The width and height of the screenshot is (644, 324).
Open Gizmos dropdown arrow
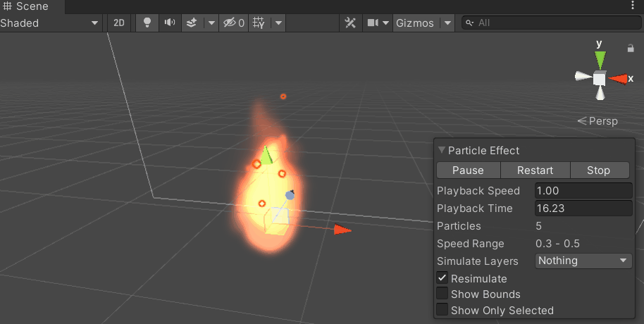coord(447,23)
